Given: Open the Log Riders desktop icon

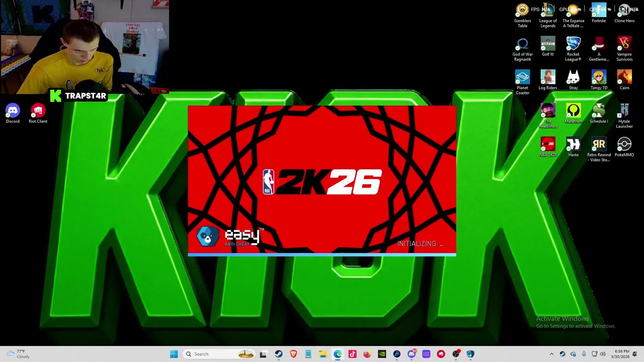Looking at the screenshot, I should pos(548,80).
